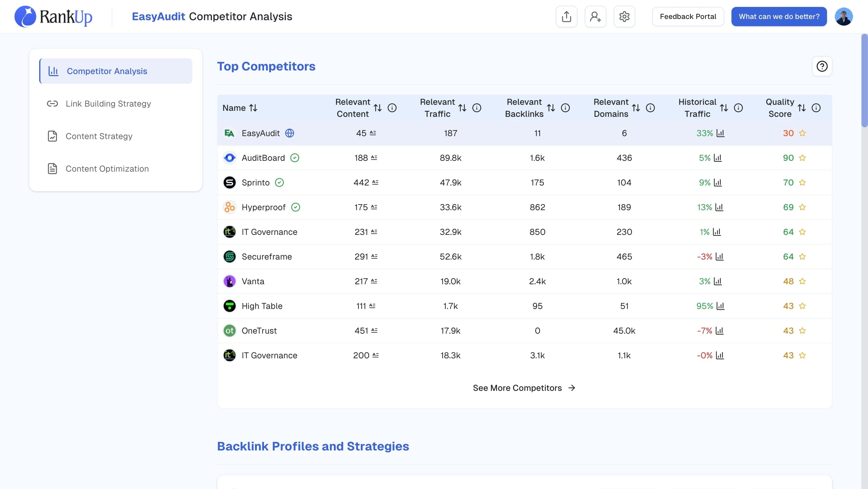Click What can we do better button
Viewport: 868px width, 489px height.
[x=779, y=17]
